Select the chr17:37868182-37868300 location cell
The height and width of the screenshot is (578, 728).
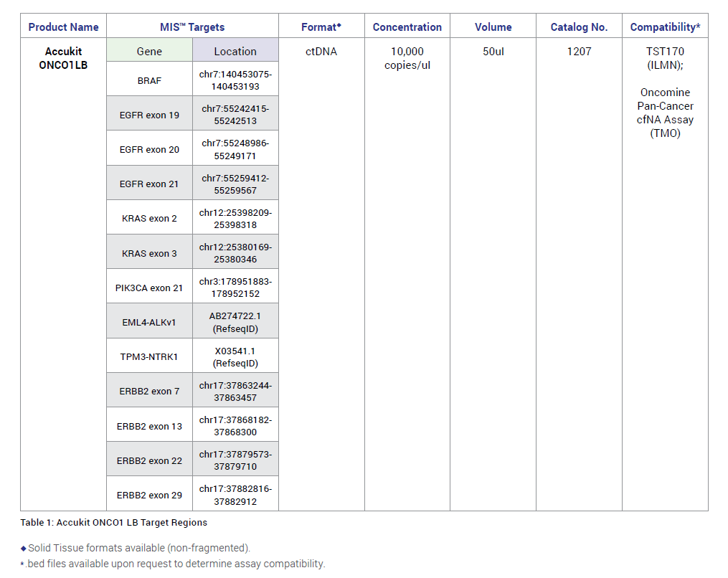(235, 425)
